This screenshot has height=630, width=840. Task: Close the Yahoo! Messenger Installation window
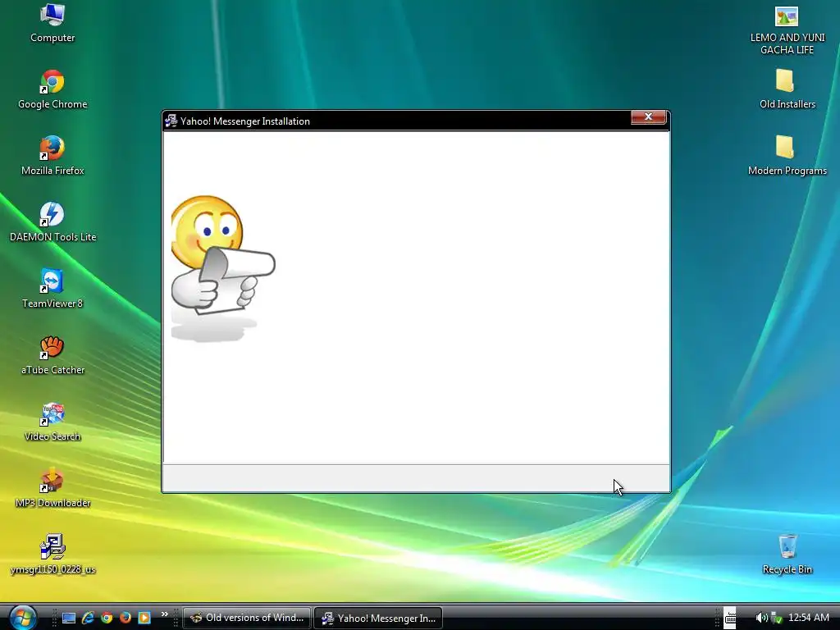648,116
